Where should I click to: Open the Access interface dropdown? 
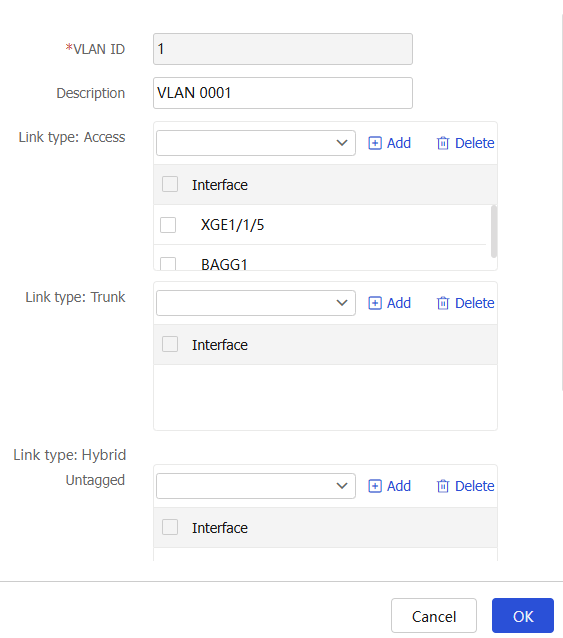pos(256,143)
